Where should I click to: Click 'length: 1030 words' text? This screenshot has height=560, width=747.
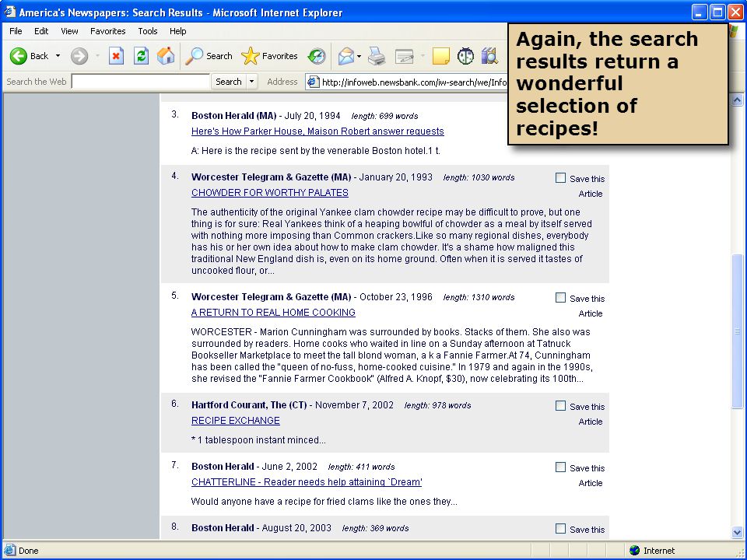[x=479, y=177]
